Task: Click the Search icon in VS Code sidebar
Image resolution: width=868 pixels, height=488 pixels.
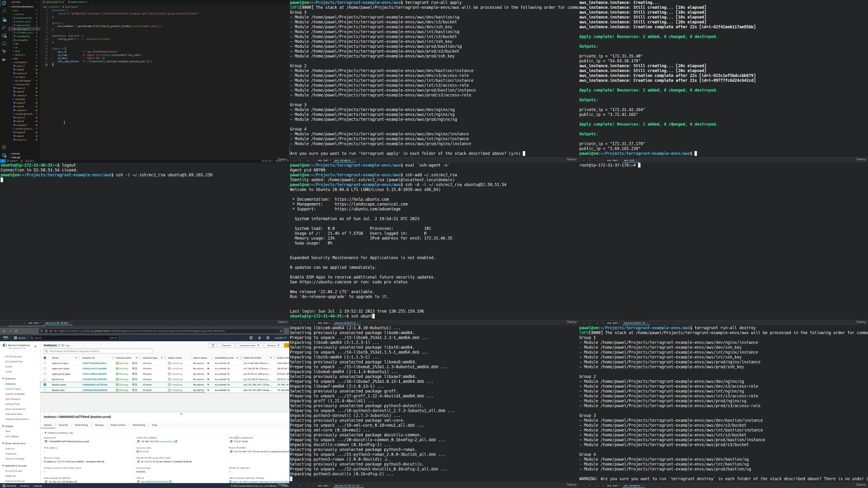Action: pos(4,11)
